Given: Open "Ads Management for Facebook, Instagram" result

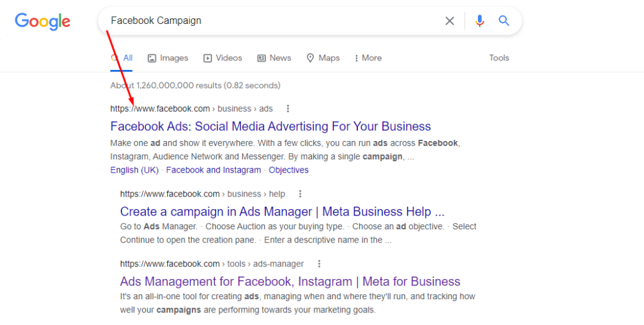Looking at the screenshot, I should (x=290, y=282).
